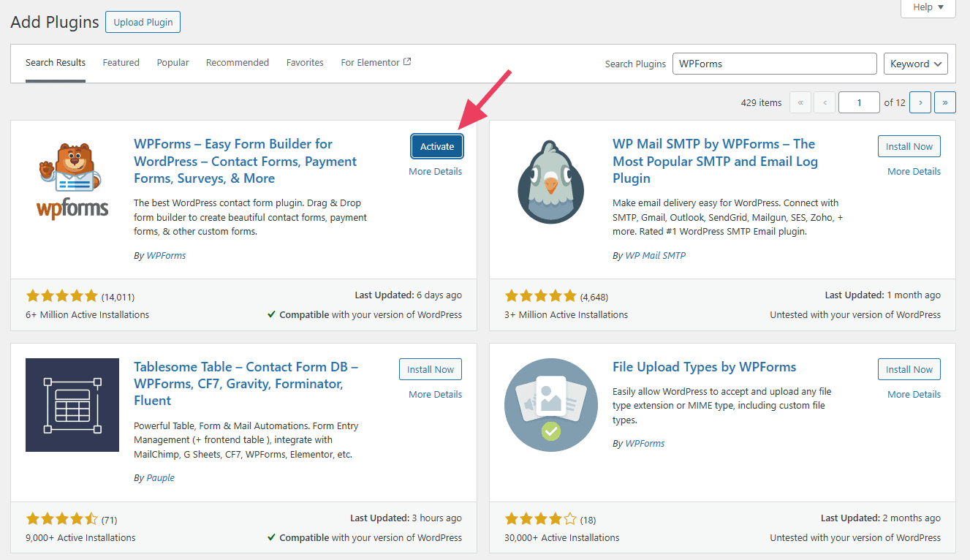
Task: Open WPForms author link under File Upload Types
Action: click(x=645, y=443)
